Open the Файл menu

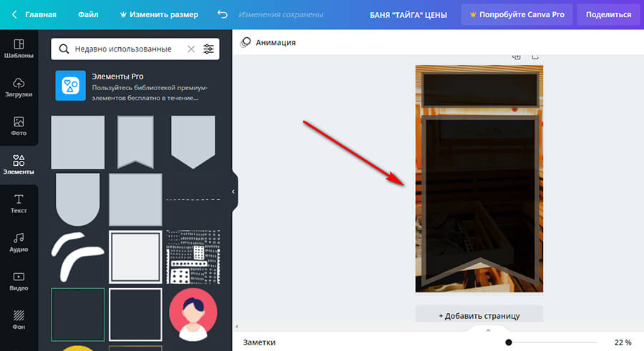tap(89, 14)
